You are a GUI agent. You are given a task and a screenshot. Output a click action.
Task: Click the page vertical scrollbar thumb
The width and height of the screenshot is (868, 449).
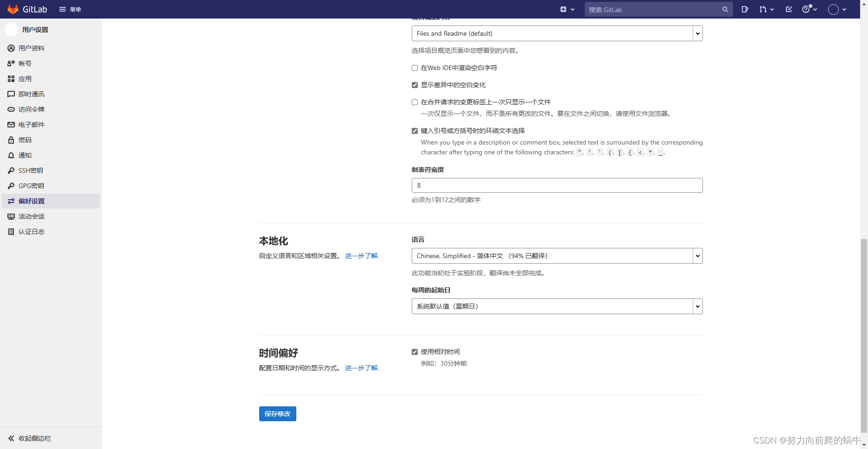click(x=864, y=337)
